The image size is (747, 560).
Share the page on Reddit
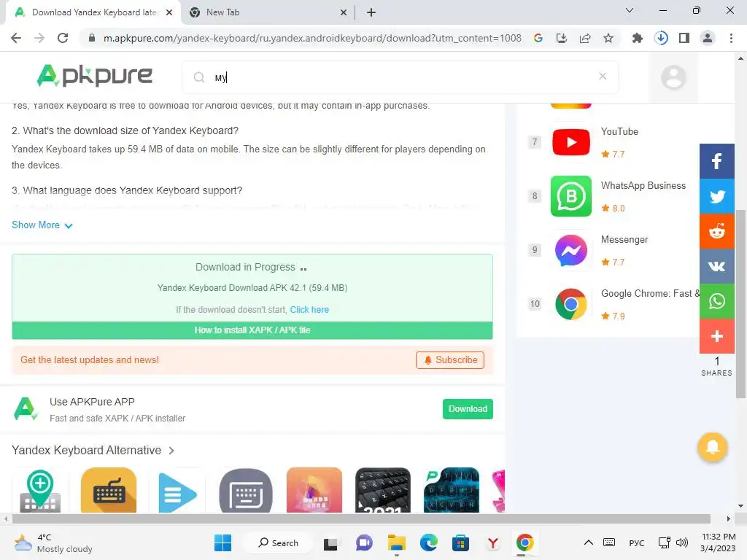click(x=716, y=231)
